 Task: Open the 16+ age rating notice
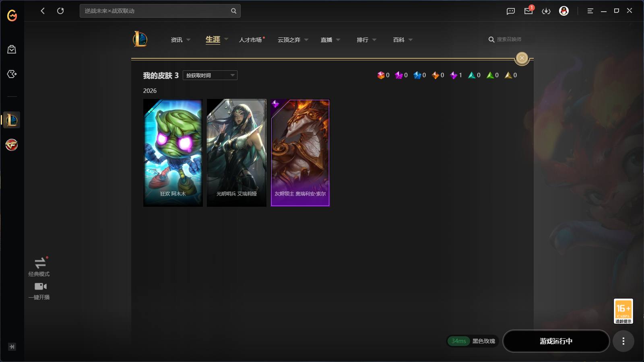click(x=623, y=311)
